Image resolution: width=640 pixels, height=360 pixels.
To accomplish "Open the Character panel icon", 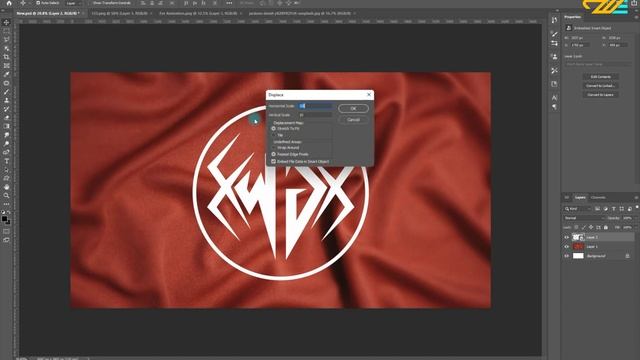I will pyautogui.click(x=554, y=98).
